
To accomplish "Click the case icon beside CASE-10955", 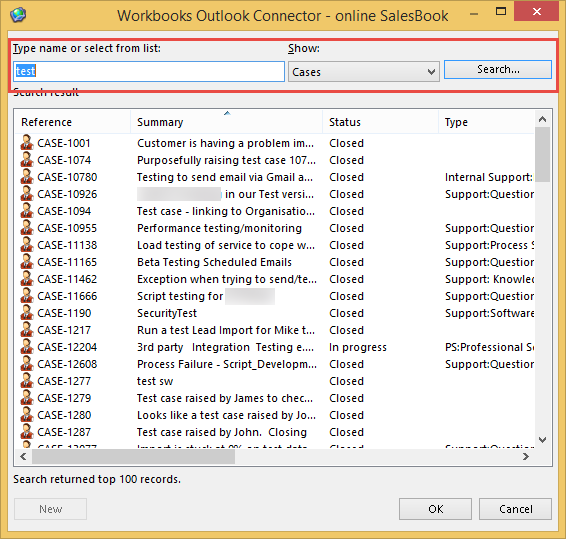I will pyautogui.click(x=27, y=227).
